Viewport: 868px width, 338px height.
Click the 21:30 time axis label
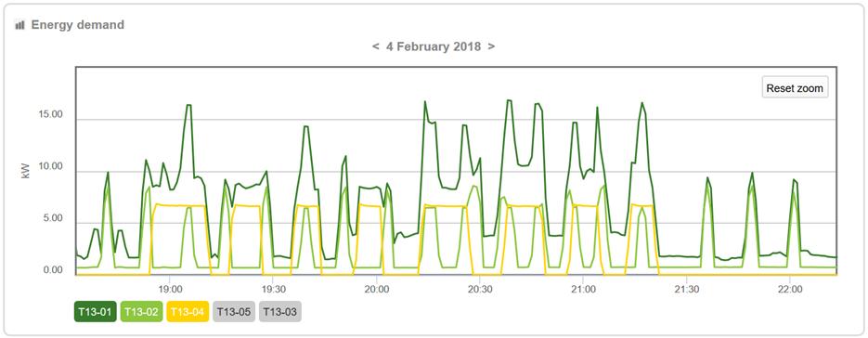[x=686, y=289]
